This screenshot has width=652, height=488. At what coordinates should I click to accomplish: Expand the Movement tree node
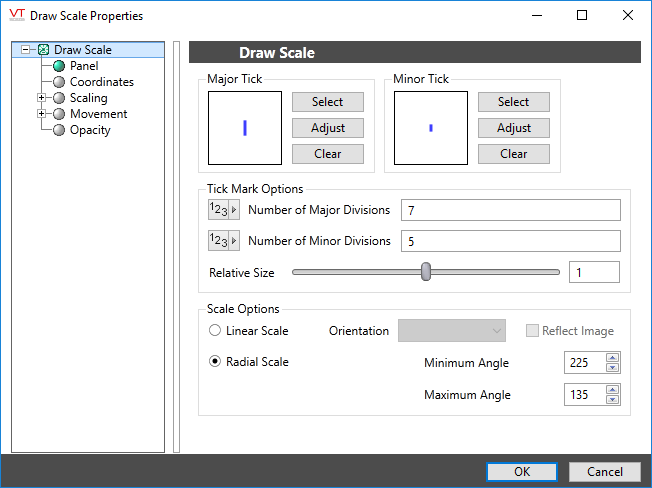tap(41, 114)
